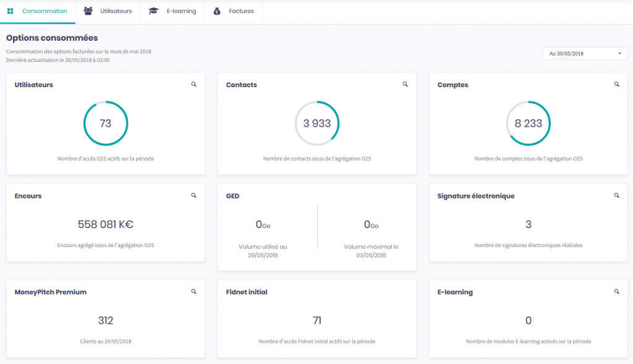Click the magnifier icon on Utilisateurs card
Screen dimensions: 633x364
[193, 84]
